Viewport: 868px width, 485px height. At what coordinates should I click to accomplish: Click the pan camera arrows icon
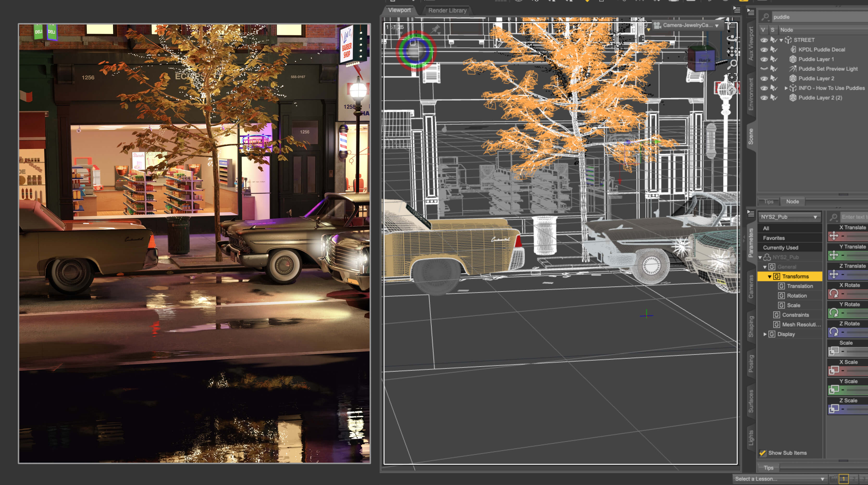coord(732,52)
